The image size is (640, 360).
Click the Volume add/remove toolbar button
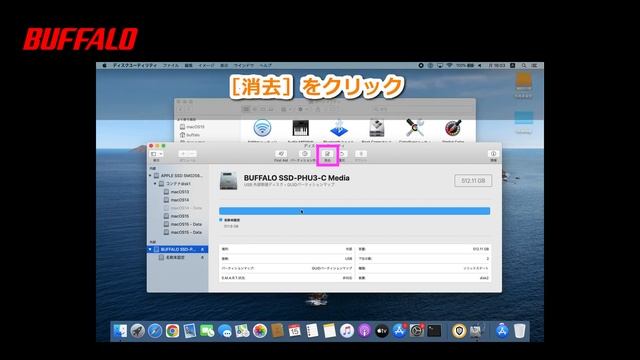point(187,154)
